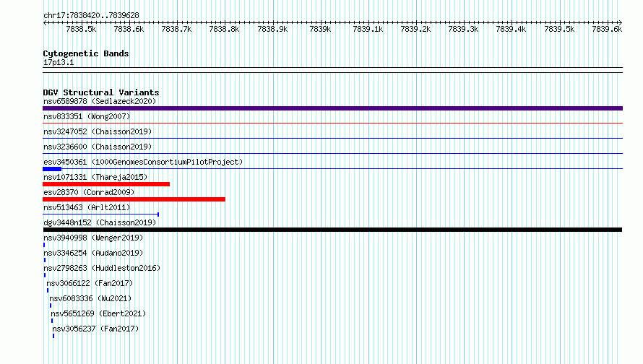The width and height of the screenshot is (643, 364).
Task: Open esv28370 (Conrad2009) variant label
Action: (x=89, y=192)
